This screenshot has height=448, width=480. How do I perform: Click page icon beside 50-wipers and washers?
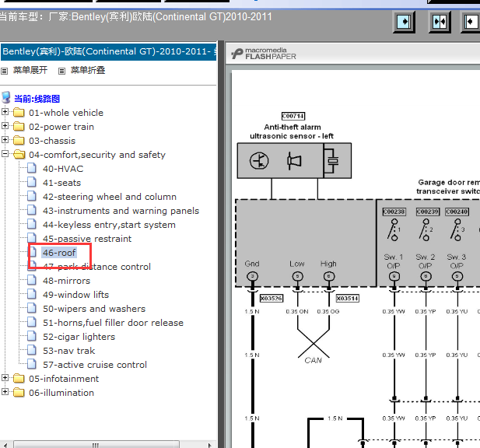(x=32, y=309)
